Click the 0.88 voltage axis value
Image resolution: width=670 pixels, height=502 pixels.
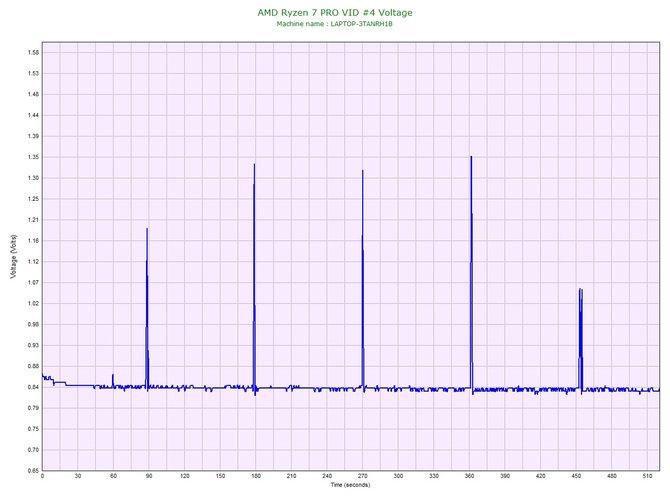(x=33, y=366)
